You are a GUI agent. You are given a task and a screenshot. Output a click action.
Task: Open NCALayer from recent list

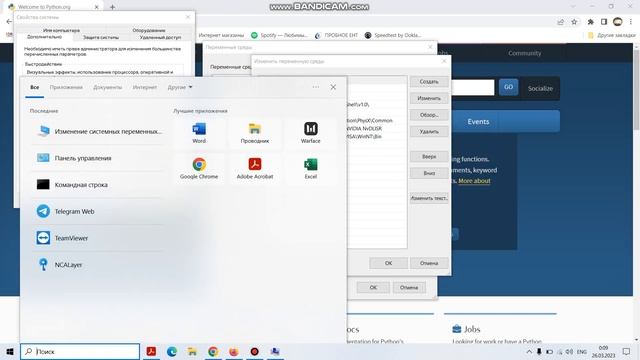click(x=99, y=264)
